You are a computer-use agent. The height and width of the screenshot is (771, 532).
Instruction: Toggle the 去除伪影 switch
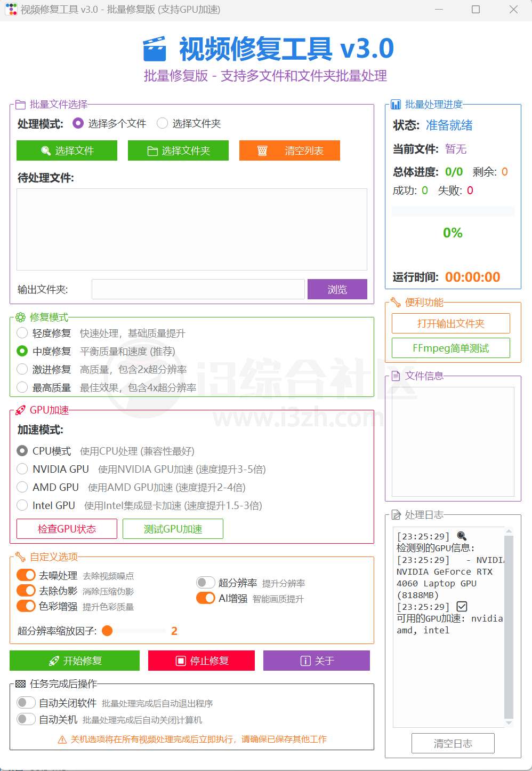click(x=26, y=591)
